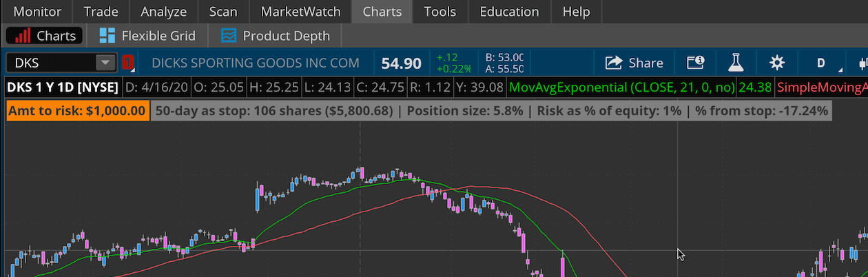Click the Y: 39.08 readout
868x277 pixels.
coord(480,88)
